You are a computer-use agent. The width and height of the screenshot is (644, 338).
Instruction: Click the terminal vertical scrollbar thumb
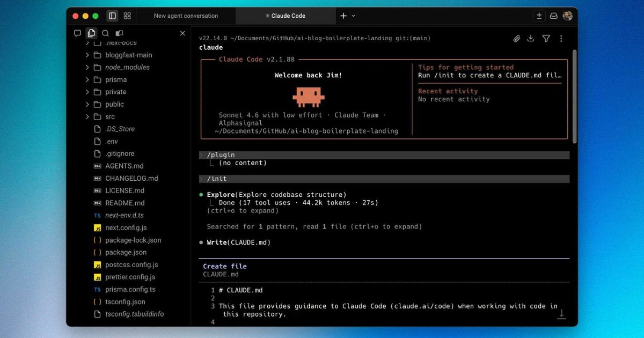[x=575, y=97]
